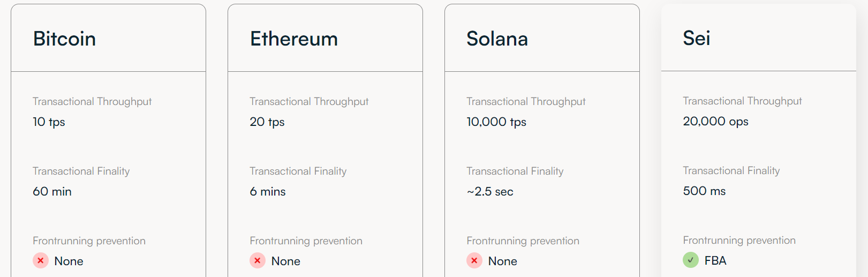Viewport: 868px width, 277px height.
Task: Click the FBA label under Sei
Action: [715, 260]
